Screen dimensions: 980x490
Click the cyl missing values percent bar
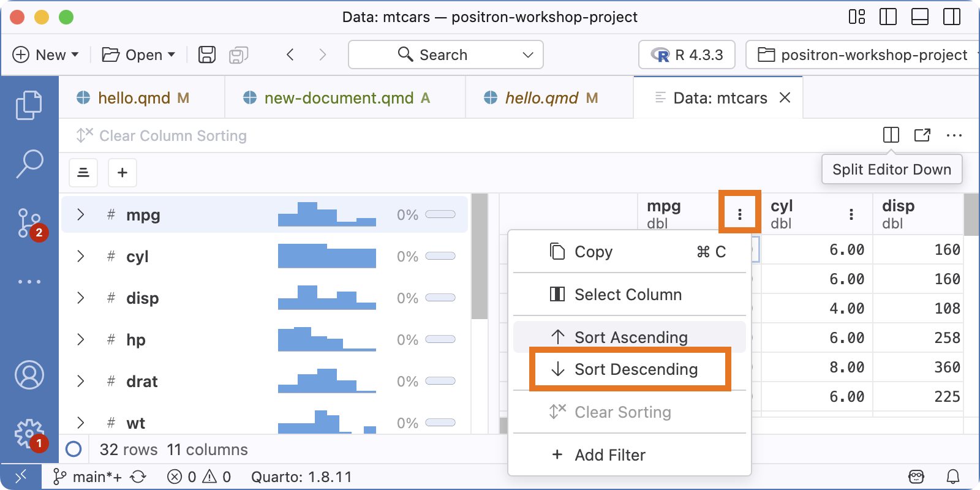pos(440,256)
